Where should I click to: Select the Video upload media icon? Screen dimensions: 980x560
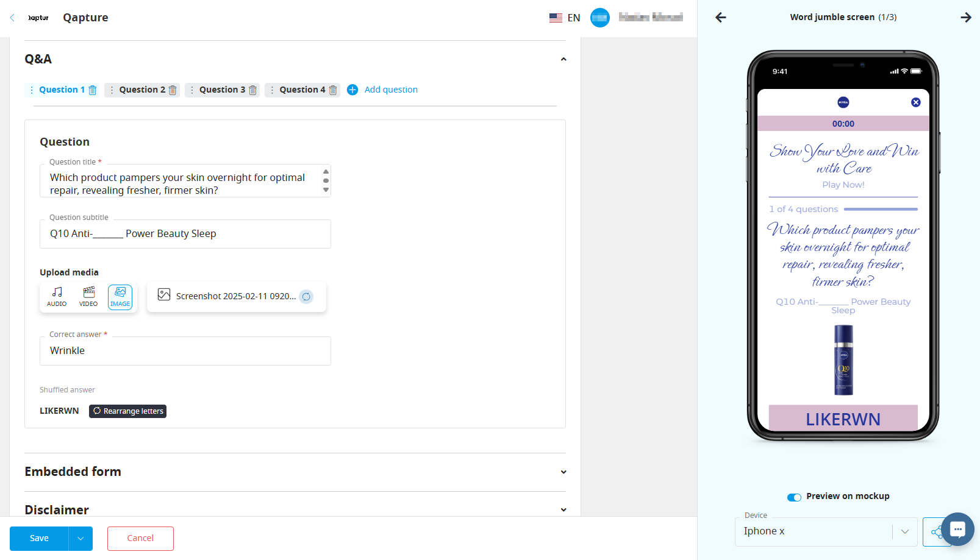(88, 297)
